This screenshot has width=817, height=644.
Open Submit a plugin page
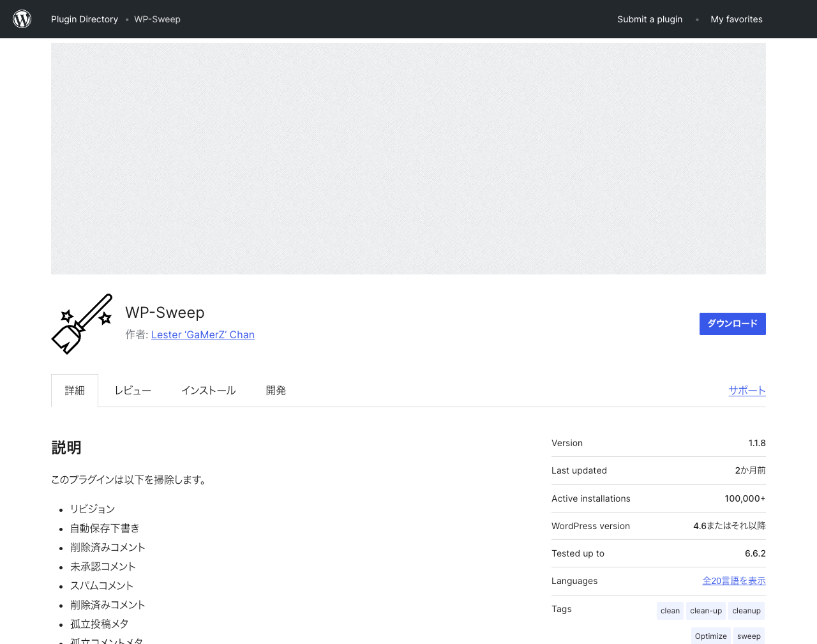650,19
